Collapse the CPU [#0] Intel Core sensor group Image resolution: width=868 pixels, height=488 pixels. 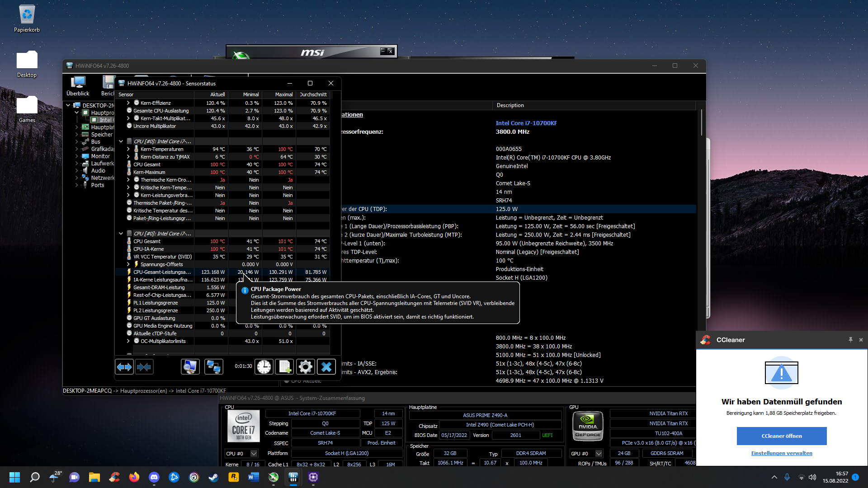(x=121, y=141)
